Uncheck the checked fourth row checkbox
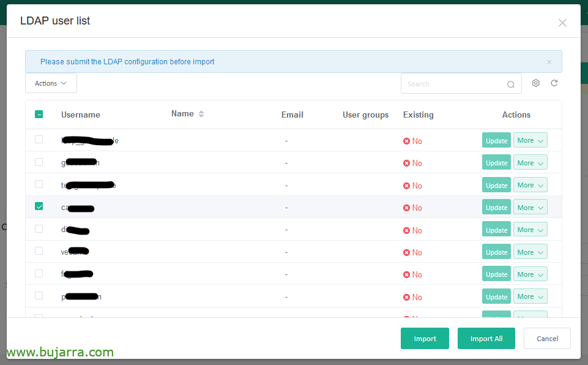This screenshot has width=588, height=365. (39, 206)
